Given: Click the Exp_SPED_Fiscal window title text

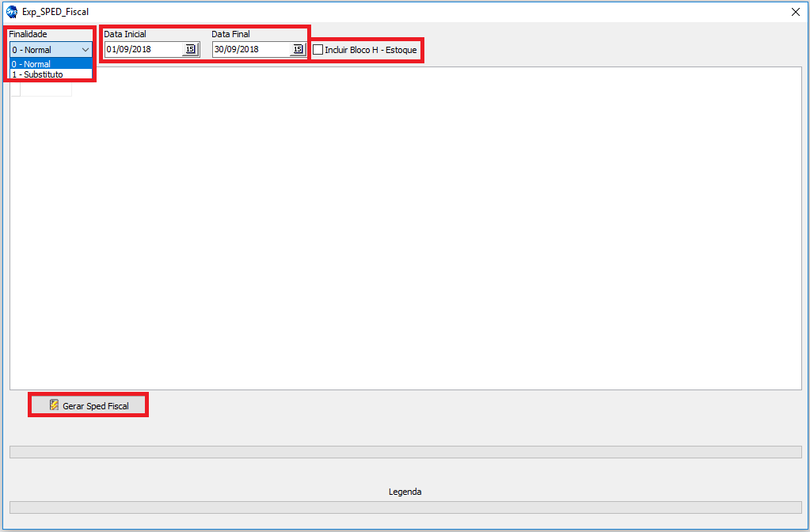Looking at the screenshot, I should click(x=55, y=12).
